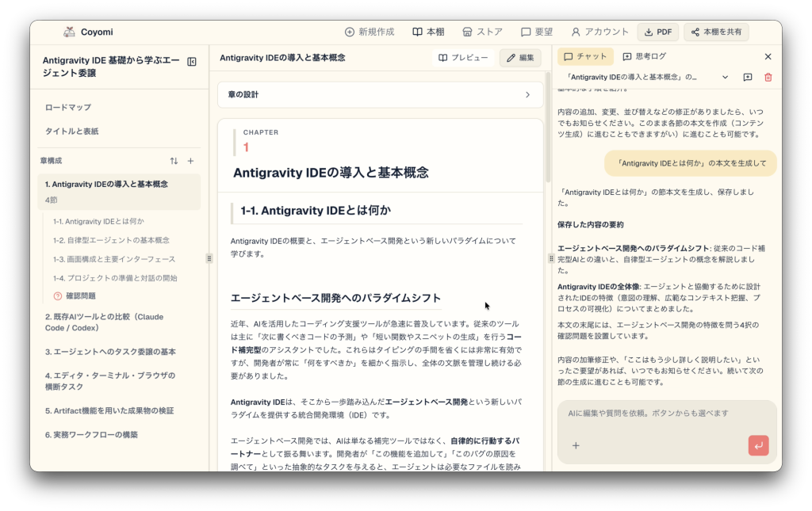Click the chapter sort order arrows icon
The width and height of the screenshot is (812, 511).
(x=174, y=161)
